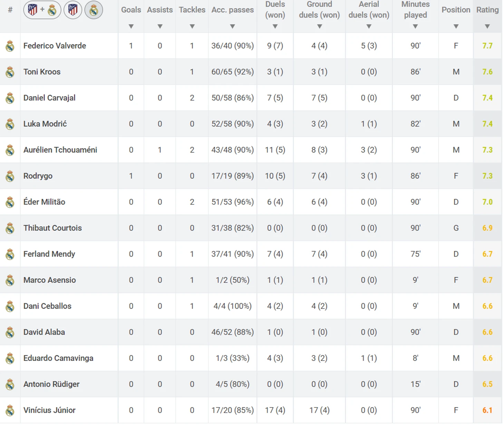Select the 51/53 (96%) passes cell
Viewport: 504px width, 426px height.
[x=233, y=202]
